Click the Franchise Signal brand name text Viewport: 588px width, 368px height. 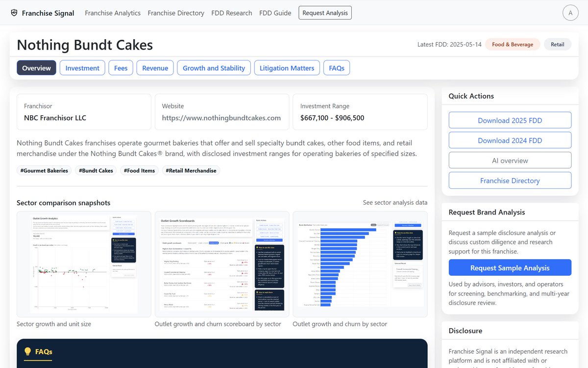(48, 13)
